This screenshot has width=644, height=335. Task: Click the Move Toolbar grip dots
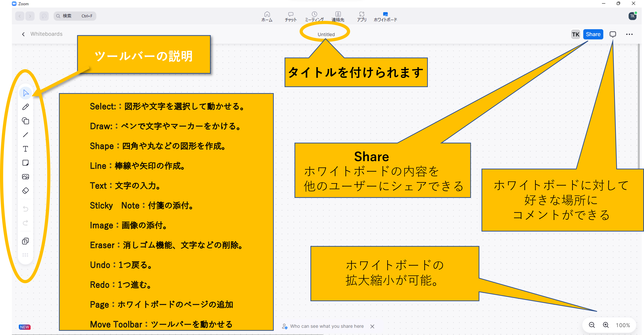(x=26, y=255)
